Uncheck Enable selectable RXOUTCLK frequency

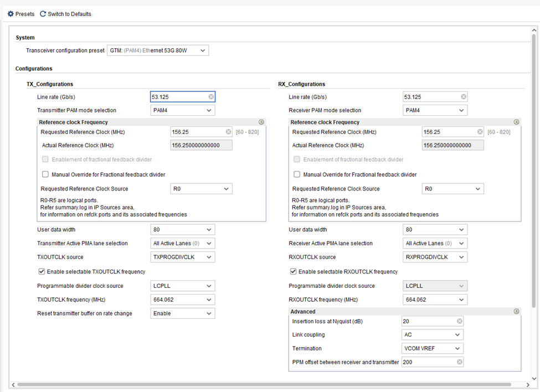click(294, 272)
